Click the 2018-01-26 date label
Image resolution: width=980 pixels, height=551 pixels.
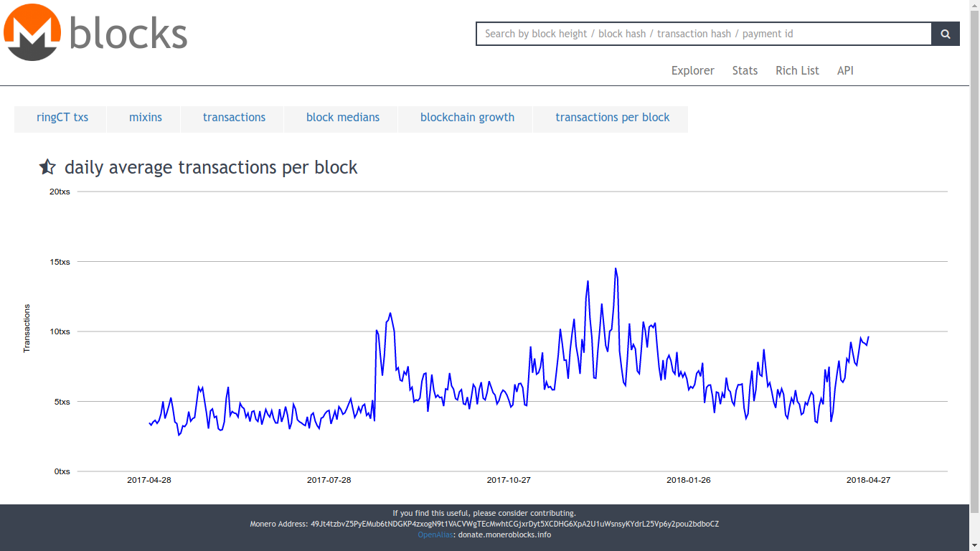point(689,480)
